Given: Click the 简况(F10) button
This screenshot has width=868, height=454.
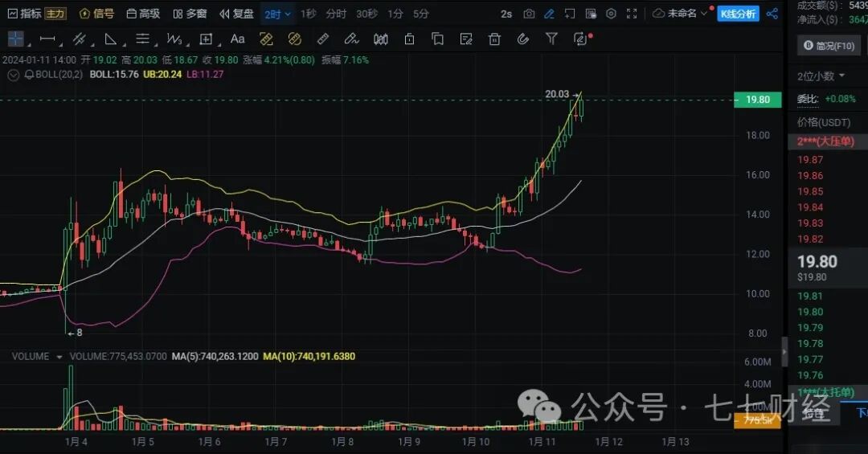Looking at the screenshot, I should click(x=829, y=45).
